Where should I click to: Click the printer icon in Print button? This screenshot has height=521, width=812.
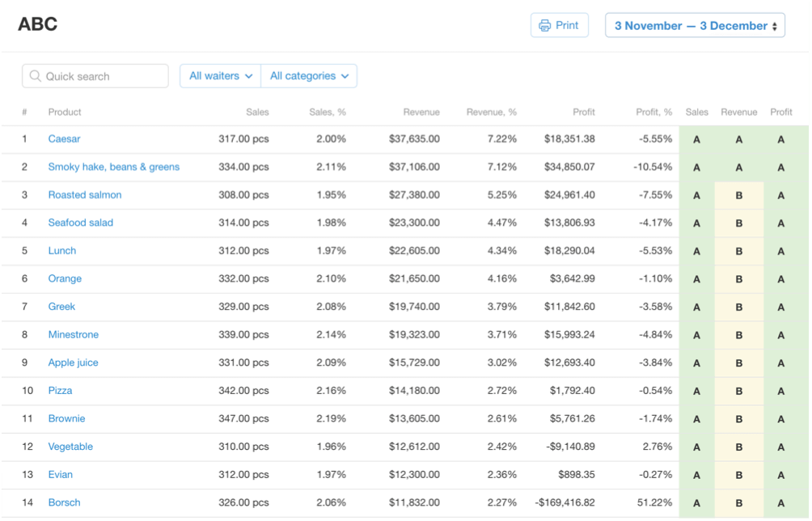coord(545,25)
